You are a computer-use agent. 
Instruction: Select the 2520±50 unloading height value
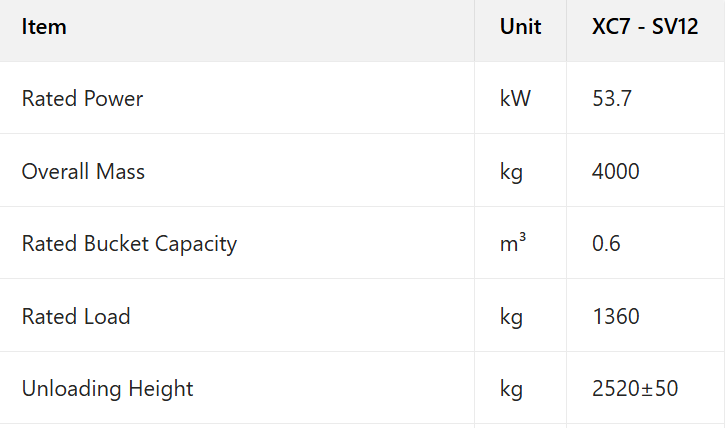[x=635, y=389]
